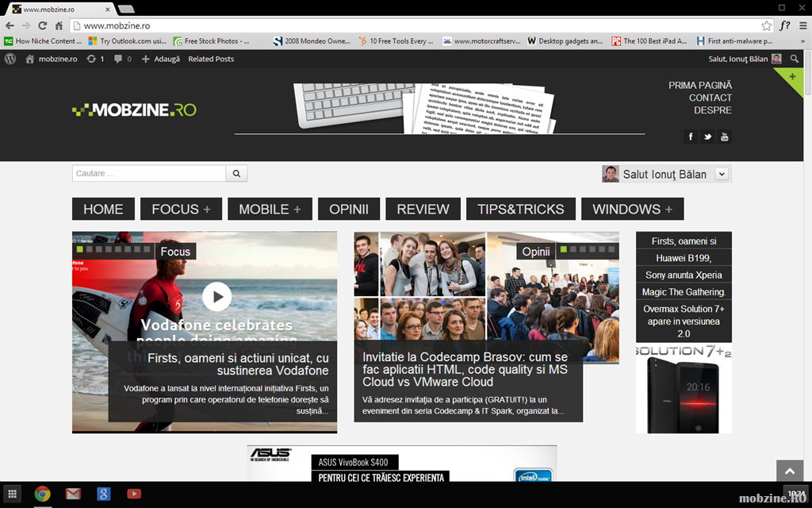Viewport: 812px width, 508px height.
Task: Go to the HOME menu item
Action: tap(103, 209)
